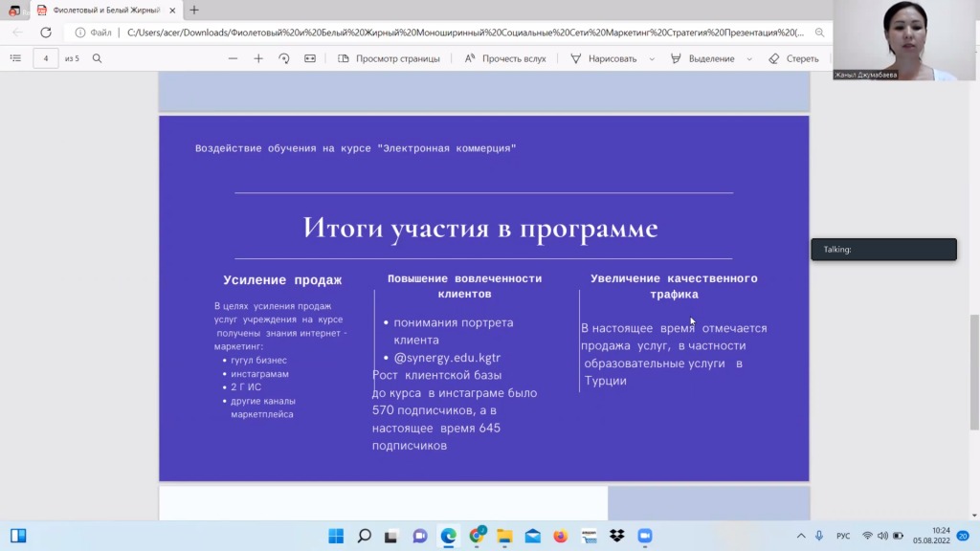980x551 pixels.
Task: Expand the Выделение options dropdown
Action: coord(749,58)
